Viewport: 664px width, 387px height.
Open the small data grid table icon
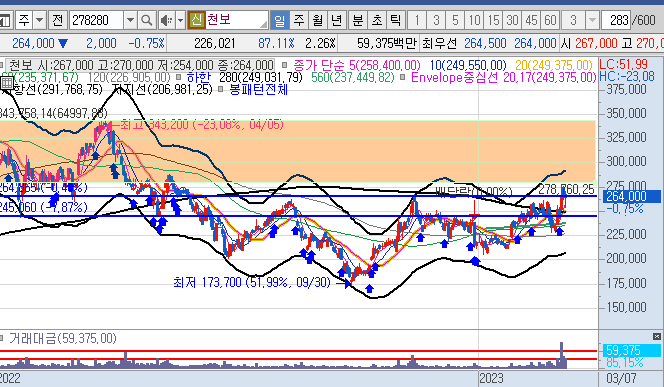[x=7, y=83]
